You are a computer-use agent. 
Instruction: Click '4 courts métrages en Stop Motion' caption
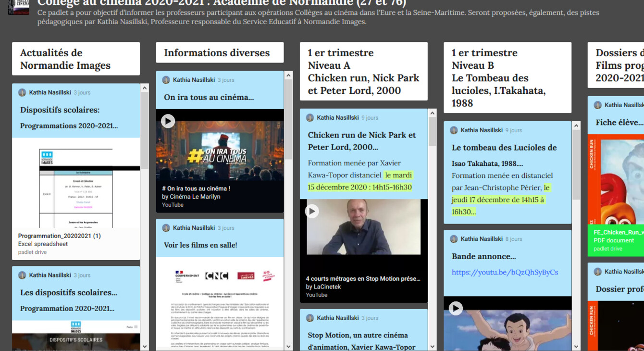(x=363, y=278)
